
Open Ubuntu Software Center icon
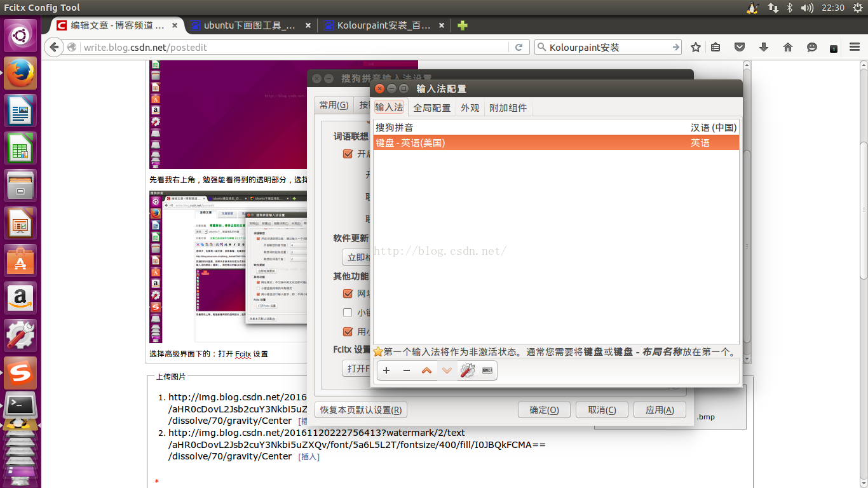(21, 261)
